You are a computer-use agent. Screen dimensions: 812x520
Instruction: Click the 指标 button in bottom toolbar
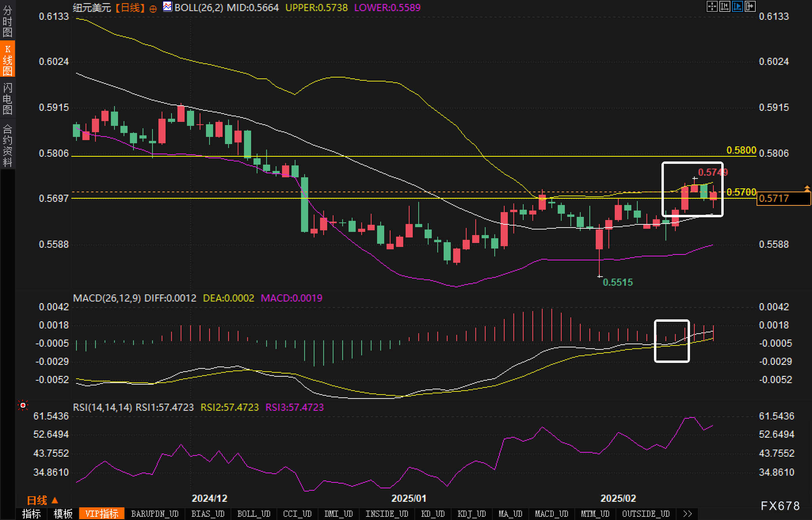[x=32, y=513]
